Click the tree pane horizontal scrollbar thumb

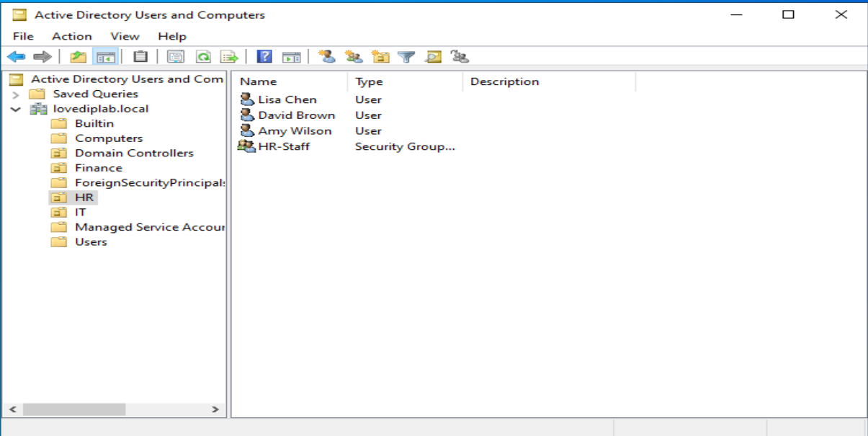[x=74, y=409]
